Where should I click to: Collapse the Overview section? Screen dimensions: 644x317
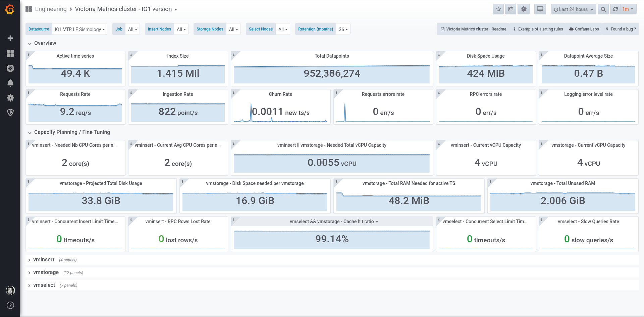pyautogui.click(x=45, y=43)
